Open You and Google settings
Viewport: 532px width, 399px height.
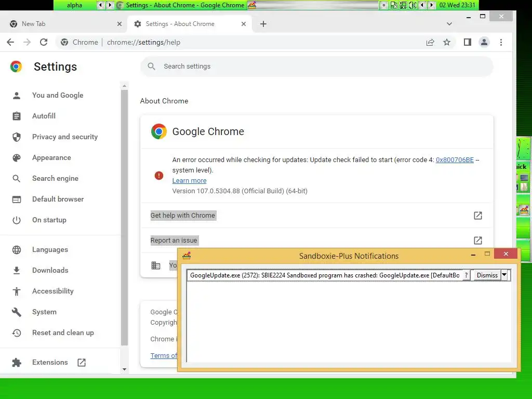click(58, 96)
